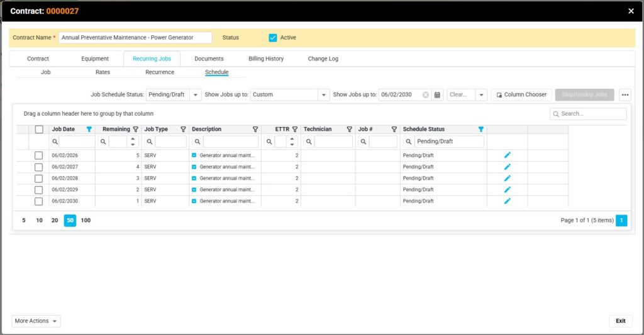Edit the 06/02/2029 job with pencil icon
The height and width of the screenshot is (335, 644).
[x=508, y=190]
